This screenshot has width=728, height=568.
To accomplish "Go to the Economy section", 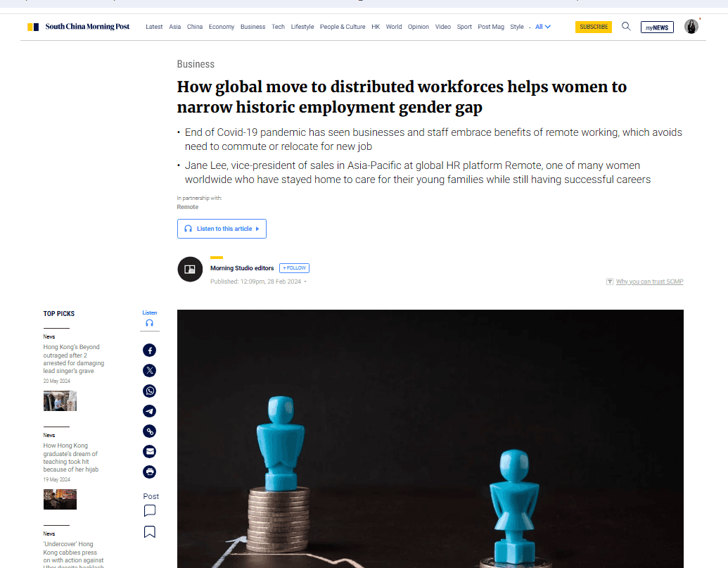I will coord(222,27).
